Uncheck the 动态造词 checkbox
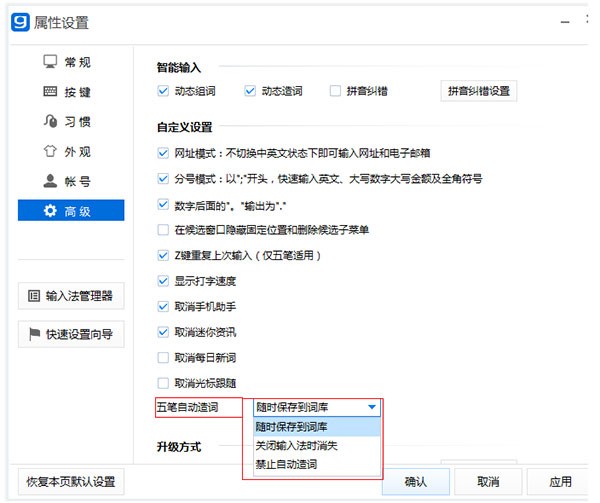The image size is (600, 503). pyautogui.click(x=250, y=91)
